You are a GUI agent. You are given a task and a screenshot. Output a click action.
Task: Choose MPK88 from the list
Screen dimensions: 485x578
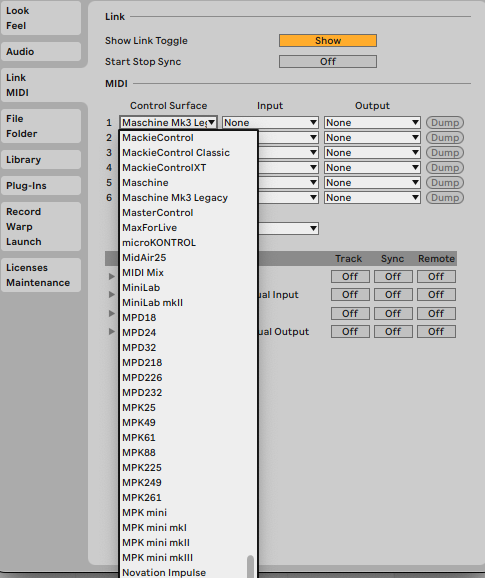click(x=188, y=453)
